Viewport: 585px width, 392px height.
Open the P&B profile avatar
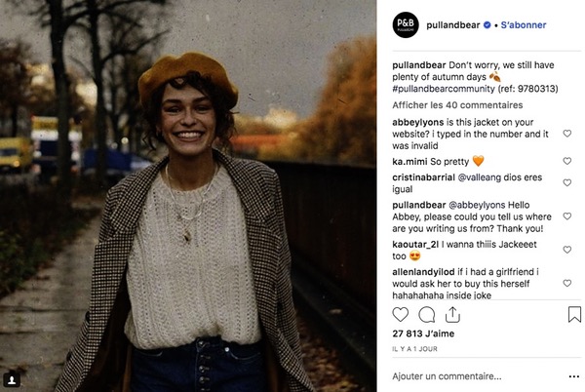406,24
